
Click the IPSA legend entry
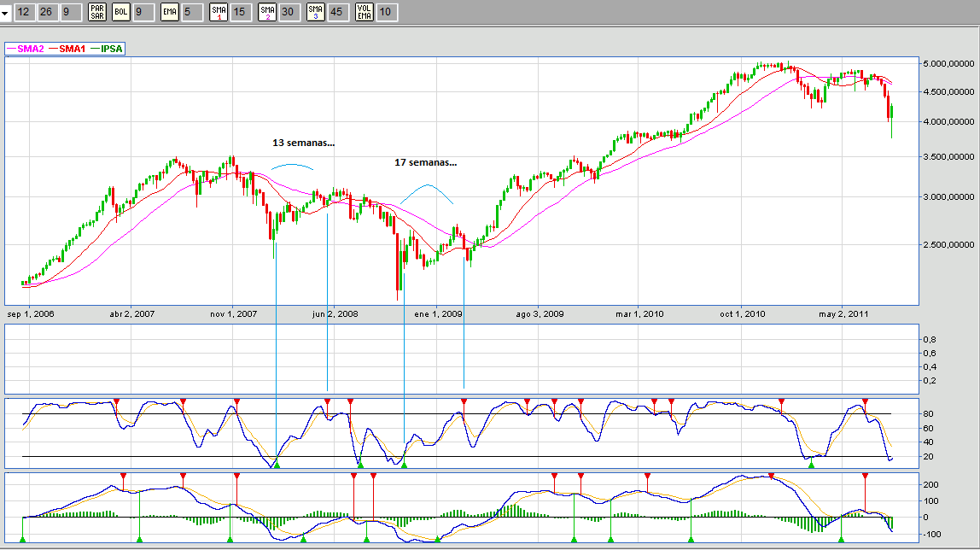click(x=111, y=50)
